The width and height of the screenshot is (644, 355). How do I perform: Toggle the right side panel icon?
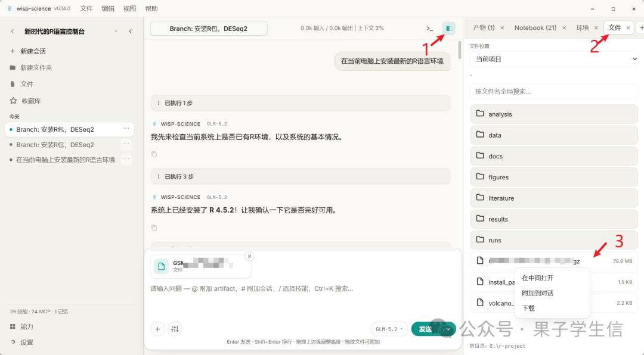pos(448,29)
